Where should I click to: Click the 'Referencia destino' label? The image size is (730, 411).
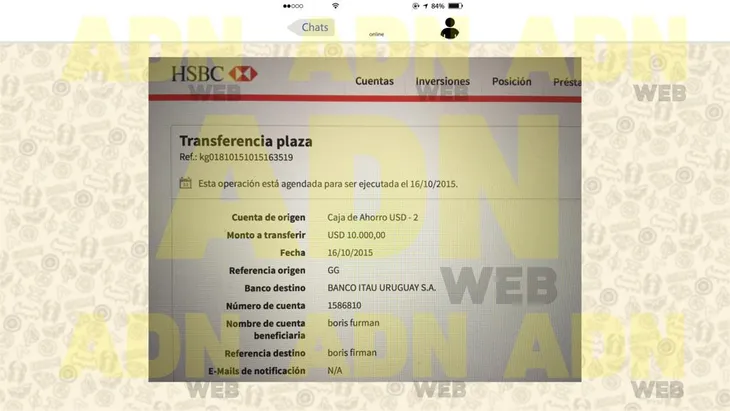[x=265, y=353]
